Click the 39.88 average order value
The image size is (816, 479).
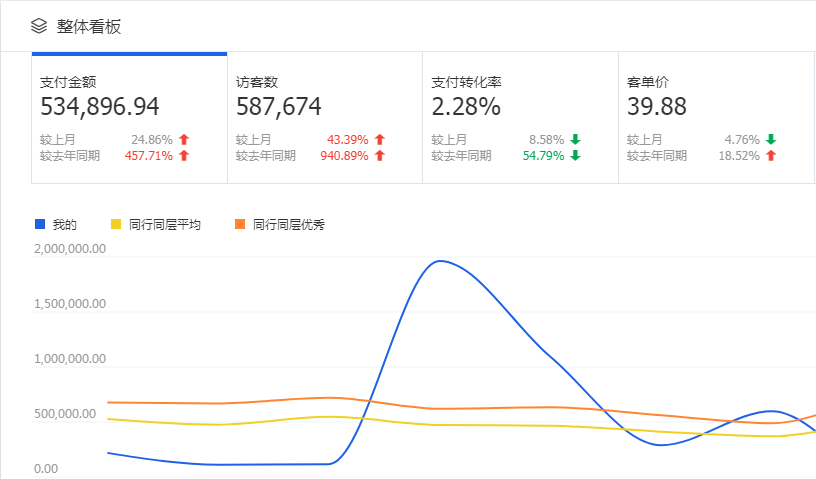point(657,107)
